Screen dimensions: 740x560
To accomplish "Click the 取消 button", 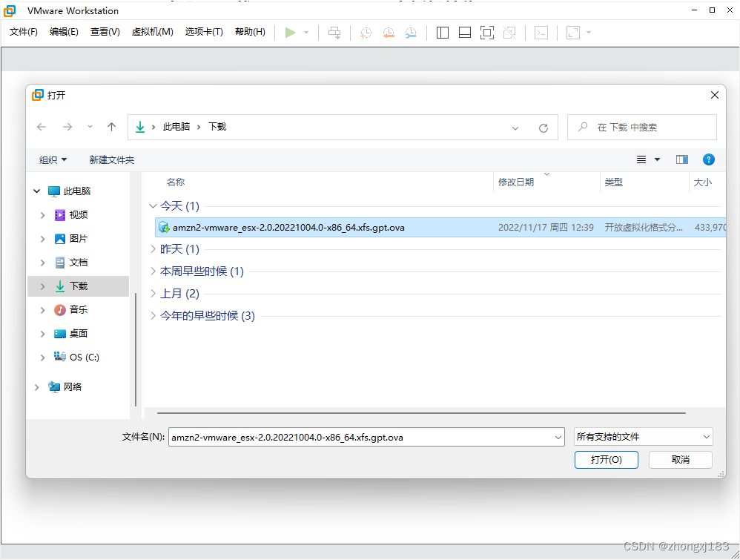I will click(680, 459).
